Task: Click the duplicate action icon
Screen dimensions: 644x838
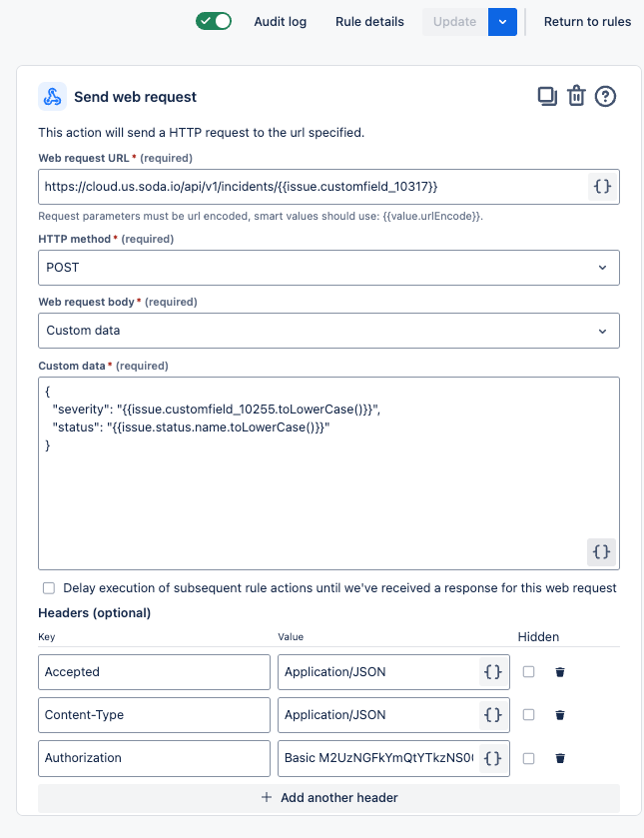Action: [546, 96]
